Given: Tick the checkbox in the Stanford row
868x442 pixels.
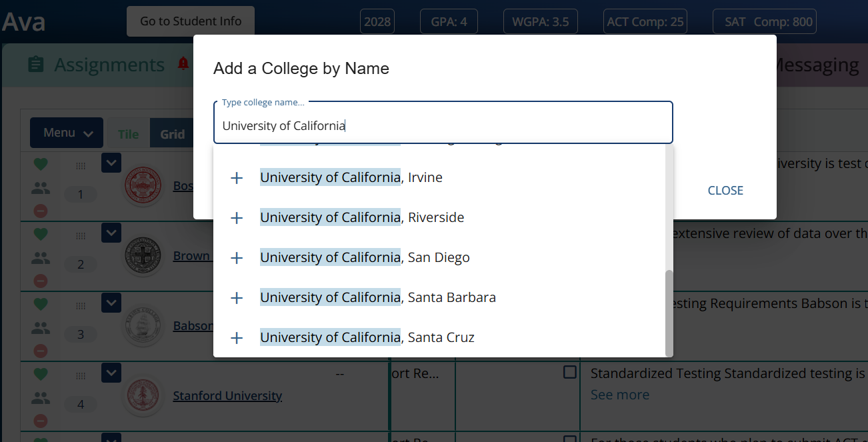Looking at the screenshot, I should (569, 372).
